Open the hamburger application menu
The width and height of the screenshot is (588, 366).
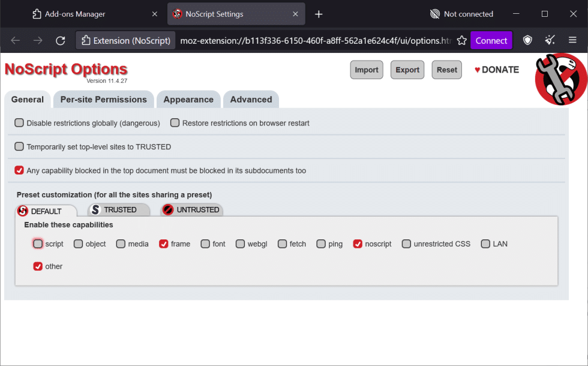point(572,40)
